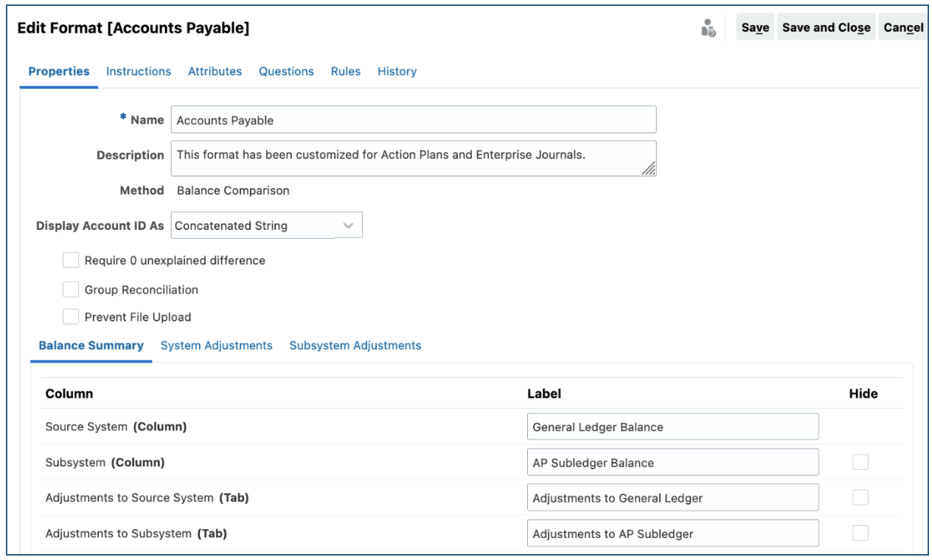Viewport: 932px width, 560px height.
Task: Go to the Questions tab
Action: 286,71
